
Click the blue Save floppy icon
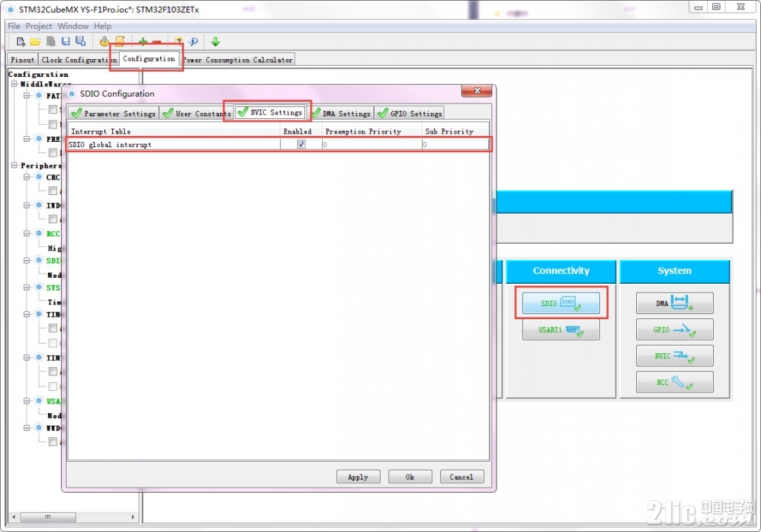(x=66, y=41)
